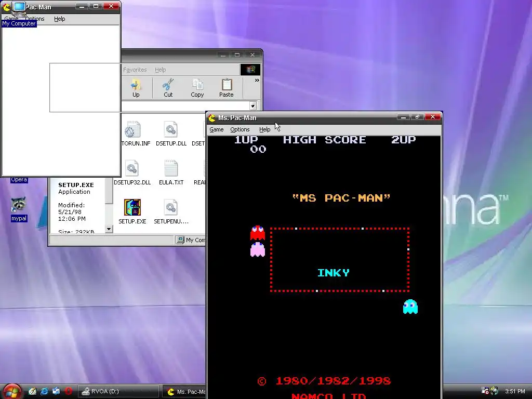The image size is (532, 399).
Task: Click the 3:51 PM taskbar clock
Action: [x=515, y=391]
